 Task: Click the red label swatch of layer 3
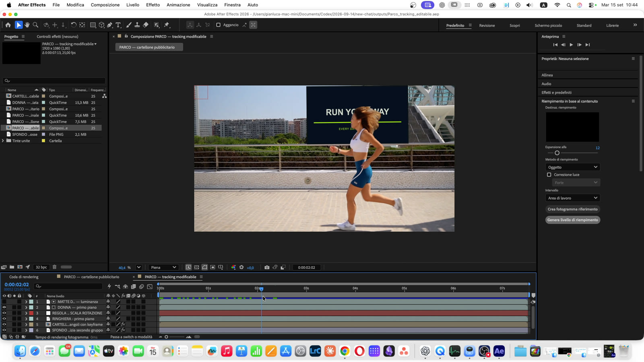click(x=31, y=313)
